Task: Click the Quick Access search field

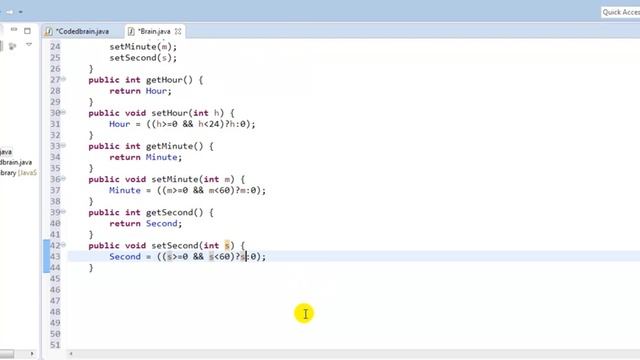Action: pyautogui.click(x=621, y=12)
